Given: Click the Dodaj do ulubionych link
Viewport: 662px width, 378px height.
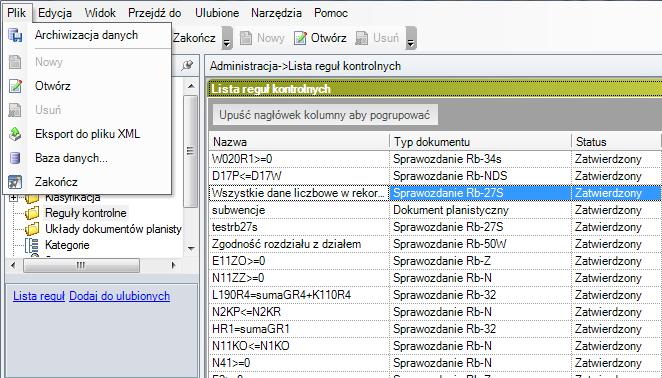Looking at the screenshot, I should pyautogui.click(x=119, y=296).
